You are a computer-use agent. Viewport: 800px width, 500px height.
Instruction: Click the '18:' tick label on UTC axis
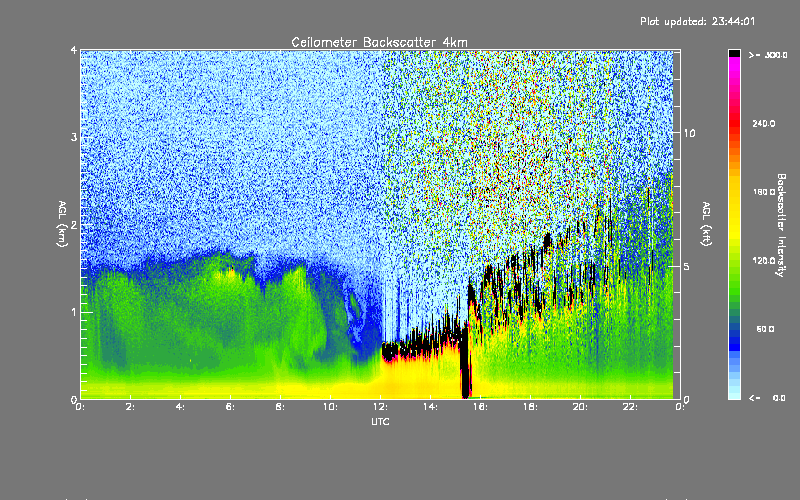point(530,407)
